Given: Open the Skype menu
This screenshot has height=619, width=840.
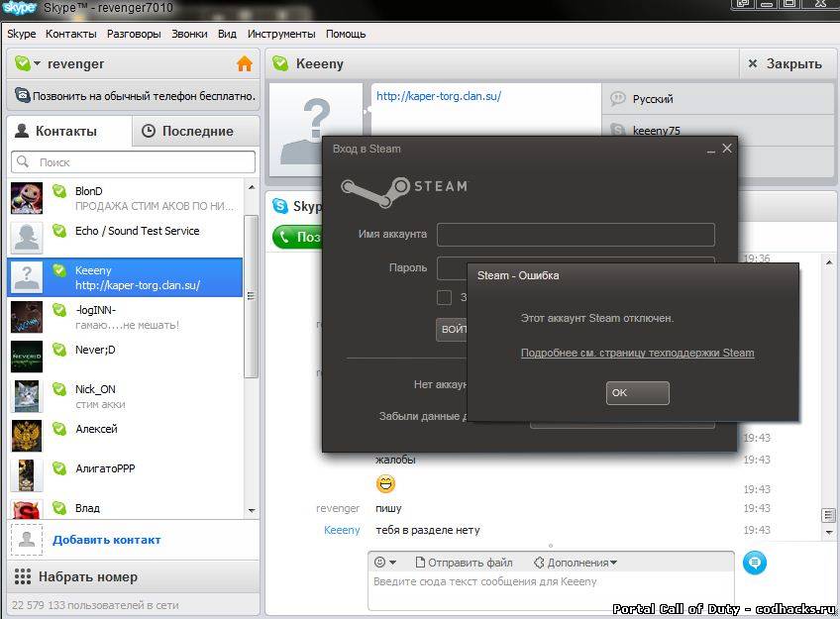Looking at the screenshot, I should point(22,34).
